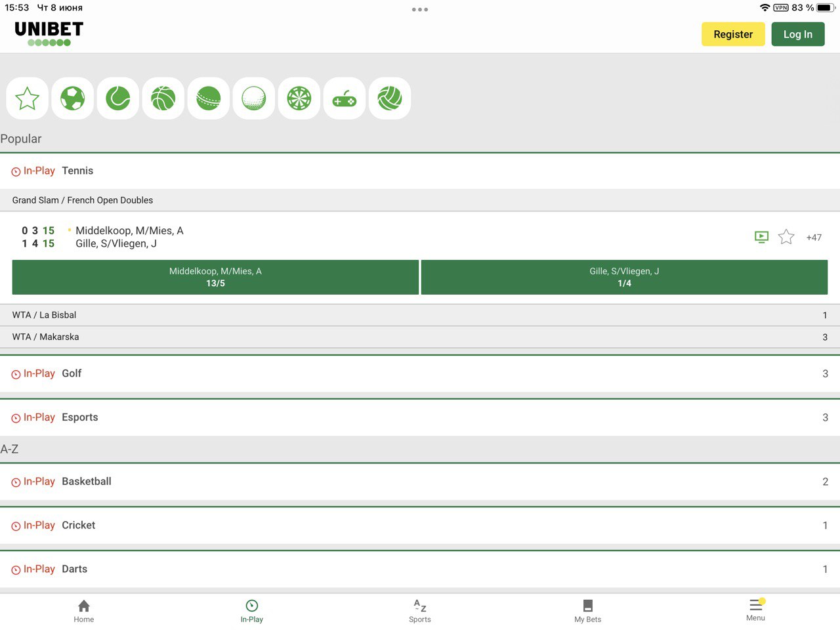Open the My Bets tab
This screenshot has width=840, height=630.
tap(588, 611)
